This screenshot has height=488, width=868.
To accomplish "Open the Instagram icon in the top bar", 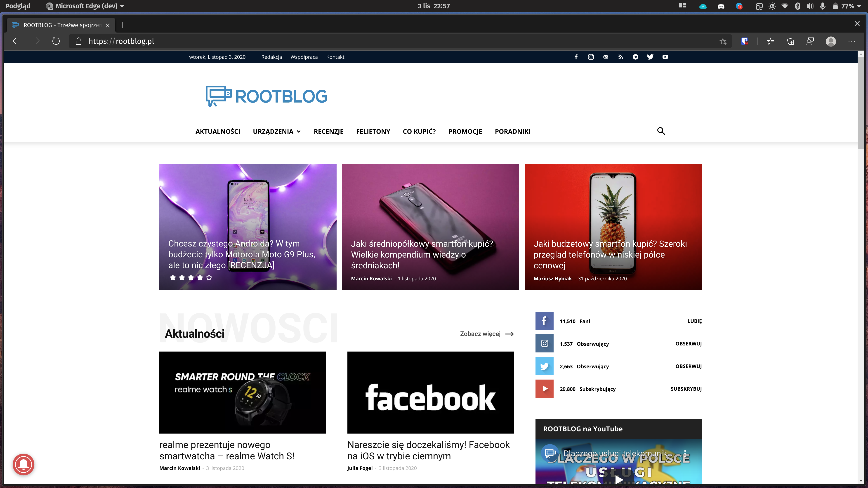I will [x=591, y=57].
